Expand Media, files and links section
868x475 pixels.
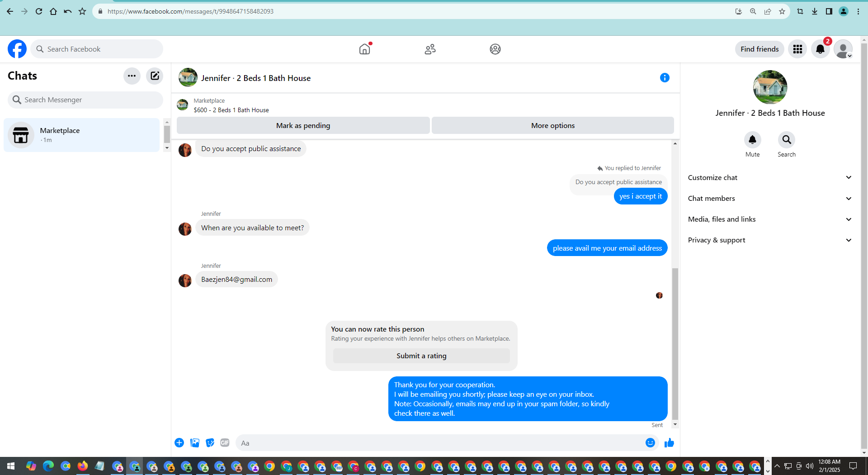pyautogui.click(x=769, y=219)
